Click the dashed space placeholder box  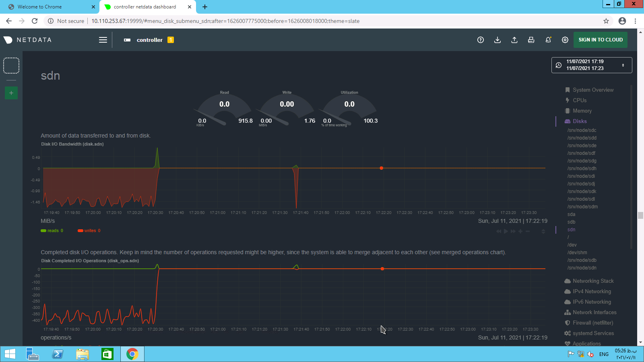coord(11,66)
